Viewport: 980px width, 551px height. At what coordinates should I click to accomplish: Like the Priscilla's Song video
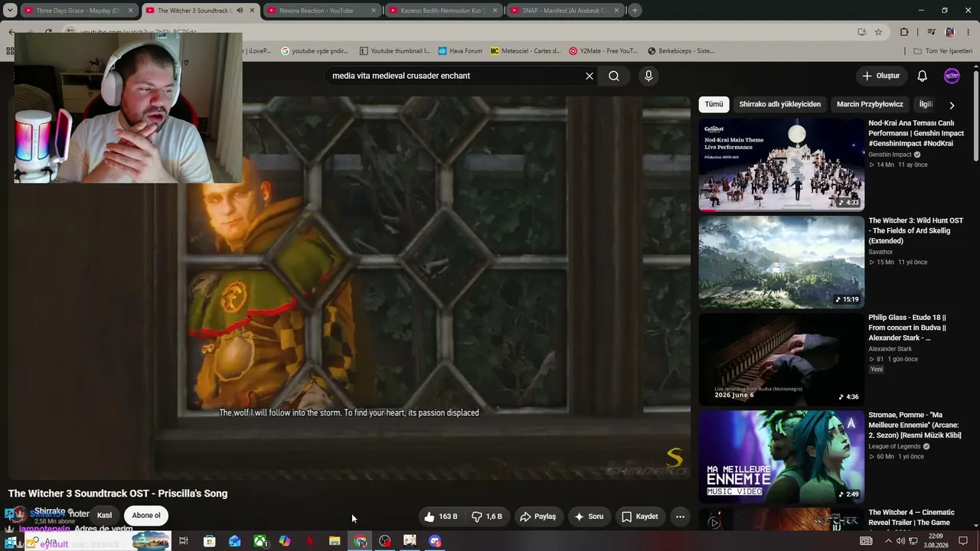(x=440, y=517)
